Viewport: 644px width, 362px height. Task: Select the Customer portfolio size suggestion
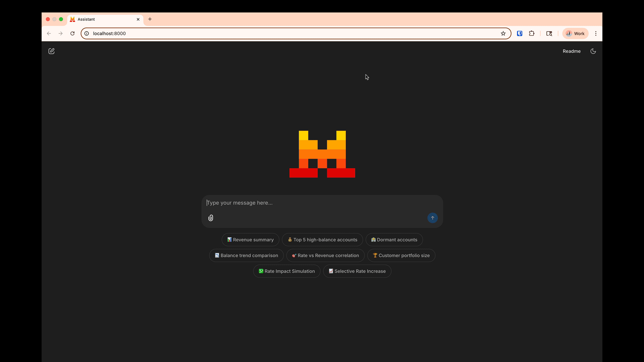(401, 255)
